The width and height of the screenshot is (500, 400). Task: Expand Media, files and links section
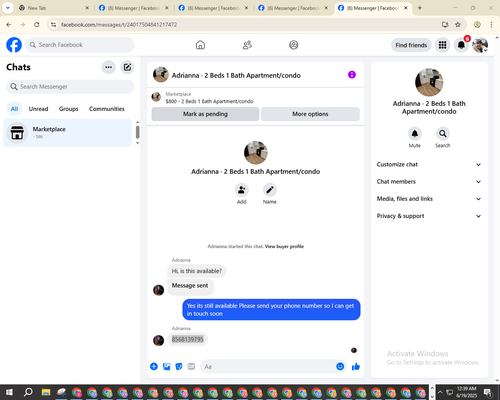coord(429,199)
